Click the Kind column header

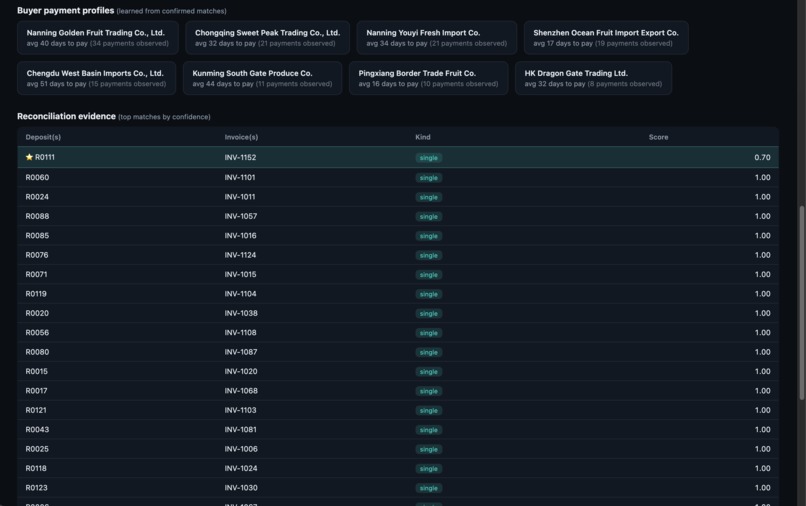click(x=423, y=137)
